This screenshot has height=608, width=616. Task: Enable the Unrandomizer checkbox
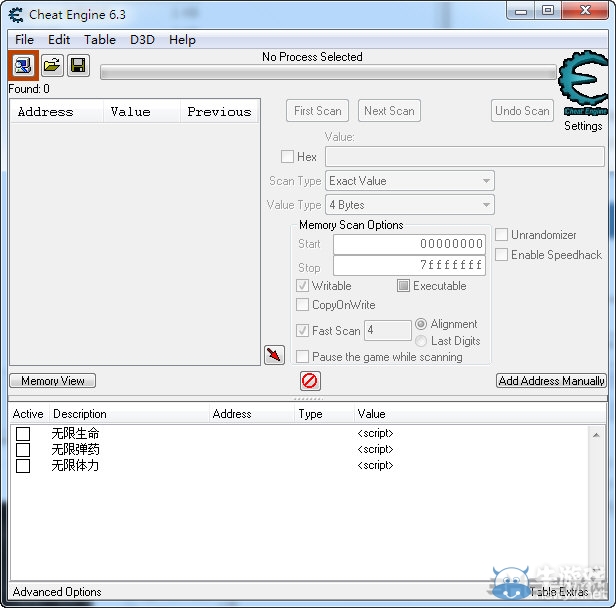pos(501,234)
